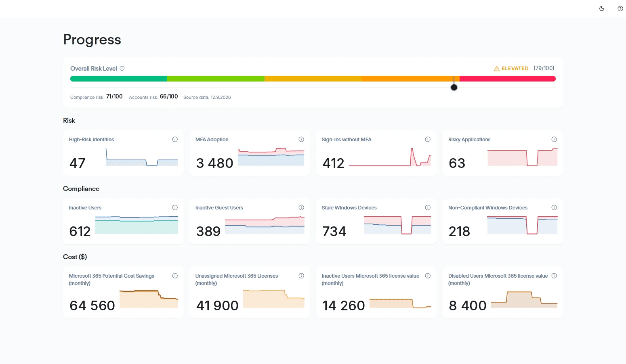
Task: Click the Risky Applications value 63
Action: [x=457, y=163]
